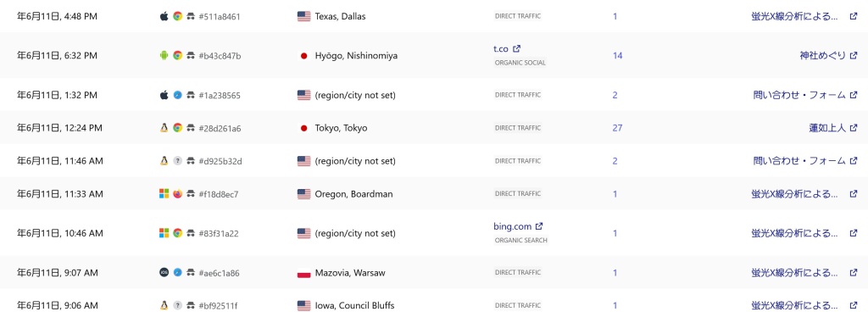
Task: Click the Android OS icon in Nishinomiya row
Action: pyautogui.click(x=164, y=55)
